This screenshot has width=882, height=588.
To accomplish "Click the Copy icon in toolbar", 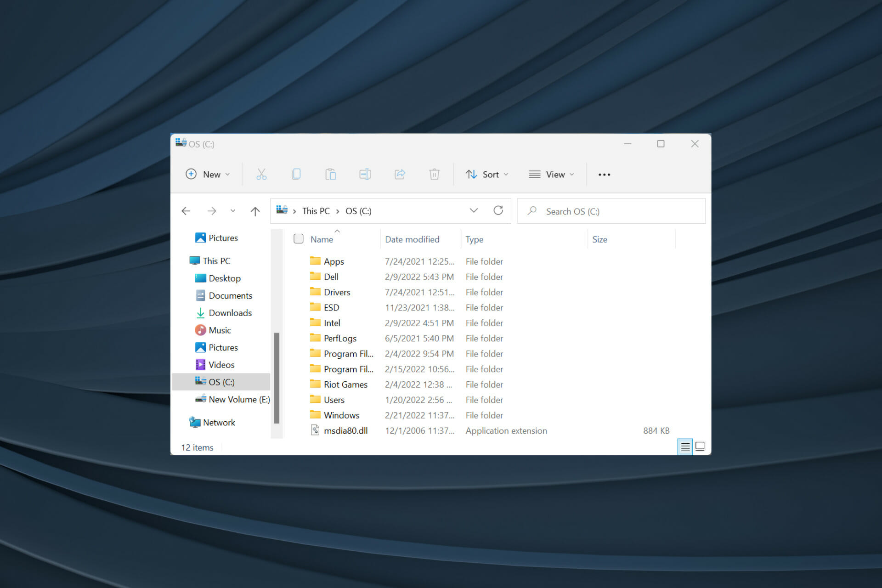I will [x=296, y=175].
